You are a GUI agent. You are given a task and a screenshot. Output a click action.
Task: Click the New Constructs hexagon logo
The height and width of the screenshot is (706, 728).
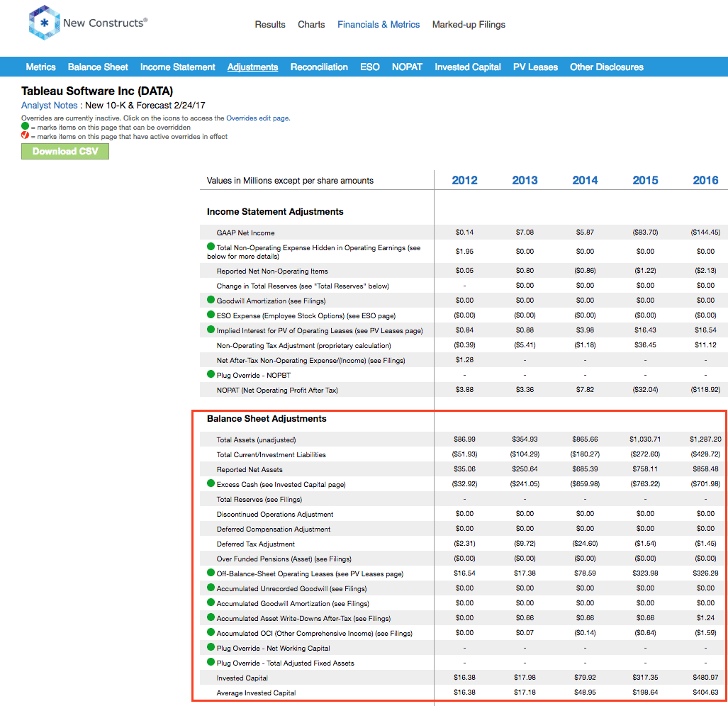pyautogui.click(x=44, y=22)
